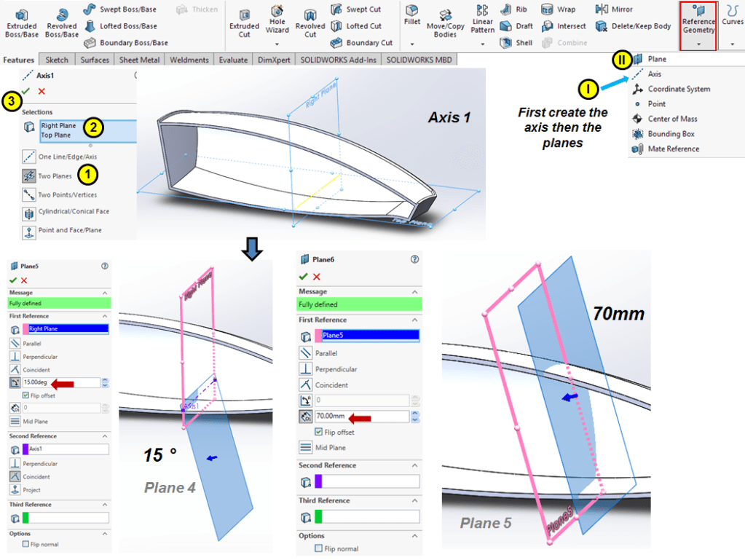Viewport: 745px width, 560px height.
Task: Select the Fillet tool
Action: tap(412, 16)
